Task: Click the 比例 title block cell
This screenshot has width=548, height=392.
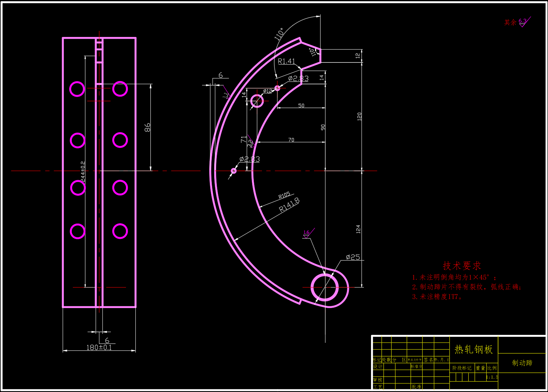Action: pos(492,368)
